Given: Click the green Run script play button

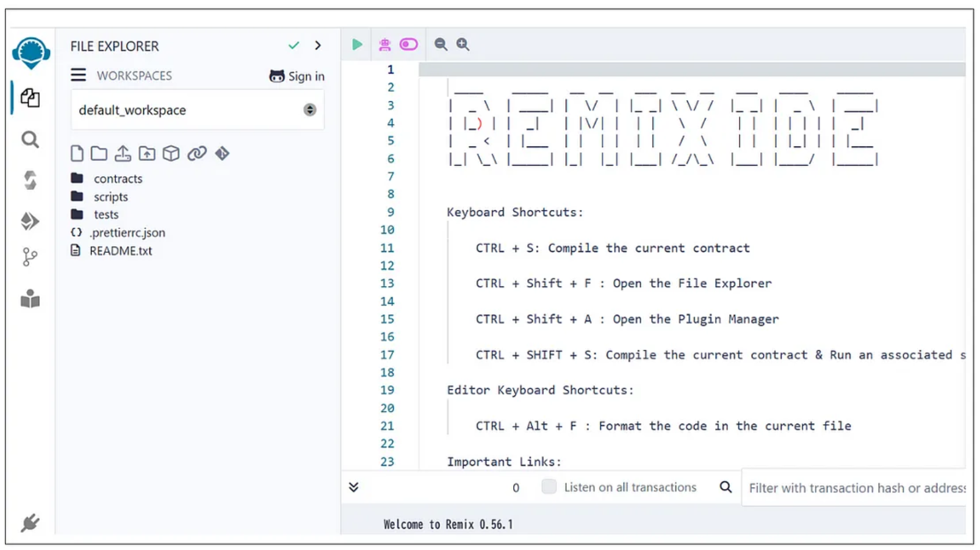Looking at the screenshot, I should click(357, 45).
